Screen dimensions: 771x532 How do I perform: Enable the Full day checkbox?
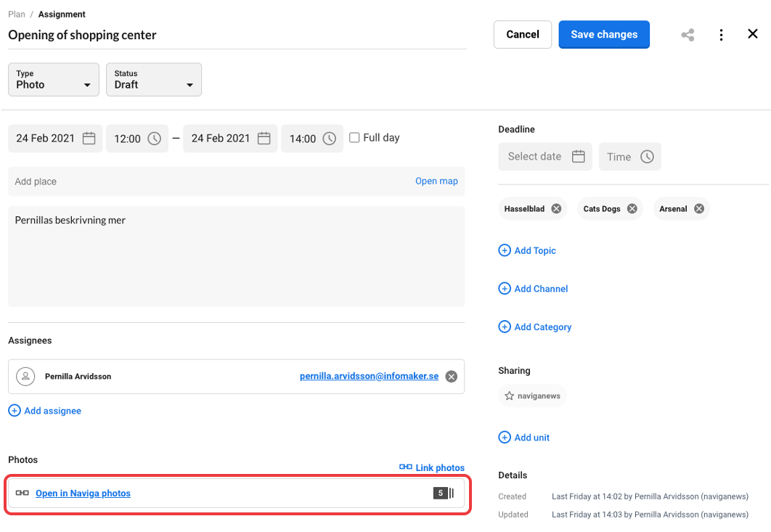point(354,138)
